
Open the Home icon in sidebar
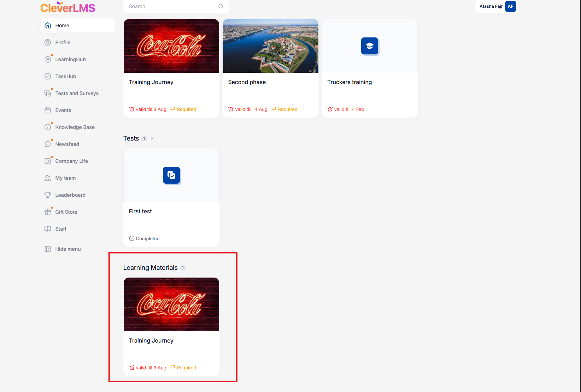click(48, 25)
